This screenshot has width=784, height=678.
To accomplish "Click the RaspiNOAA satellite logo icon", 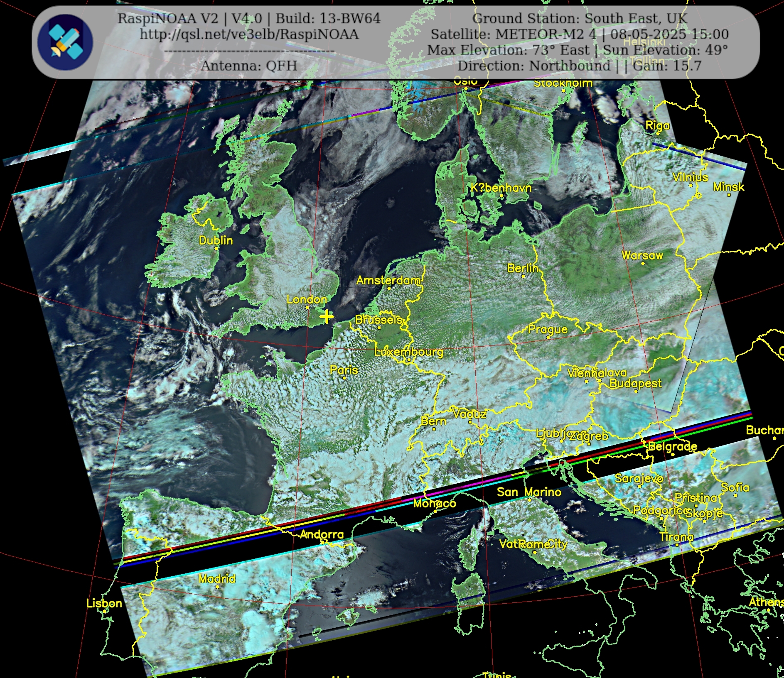I will pos(65,42).
